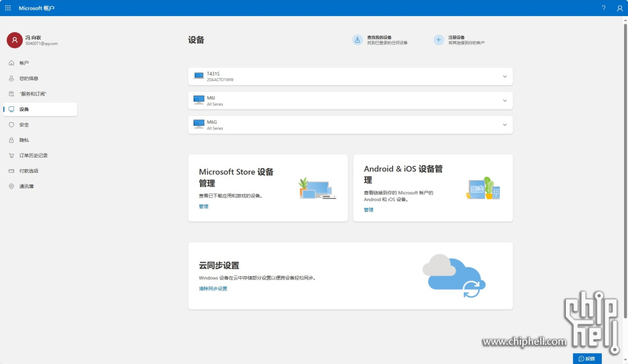Click the 云同步设置 heading
The width and height of the screenshot is (628, 364).
[219, 265]
